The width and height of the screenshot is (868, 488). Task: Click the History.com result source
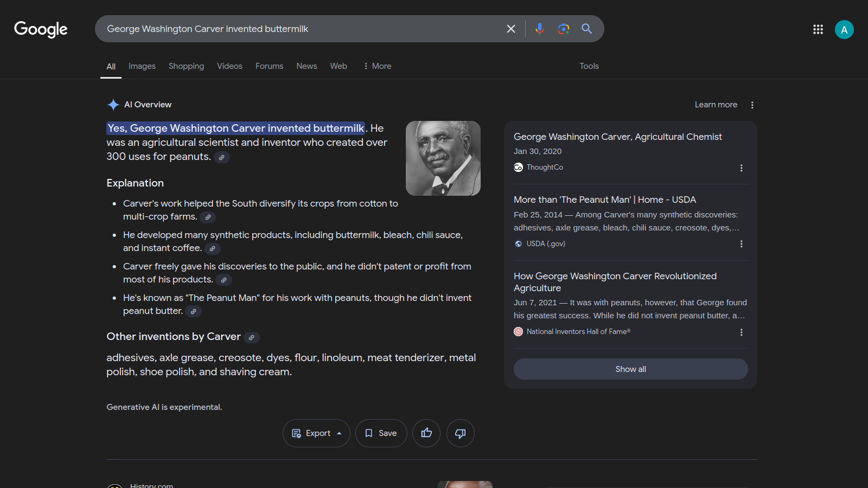[x=151, y=485]
